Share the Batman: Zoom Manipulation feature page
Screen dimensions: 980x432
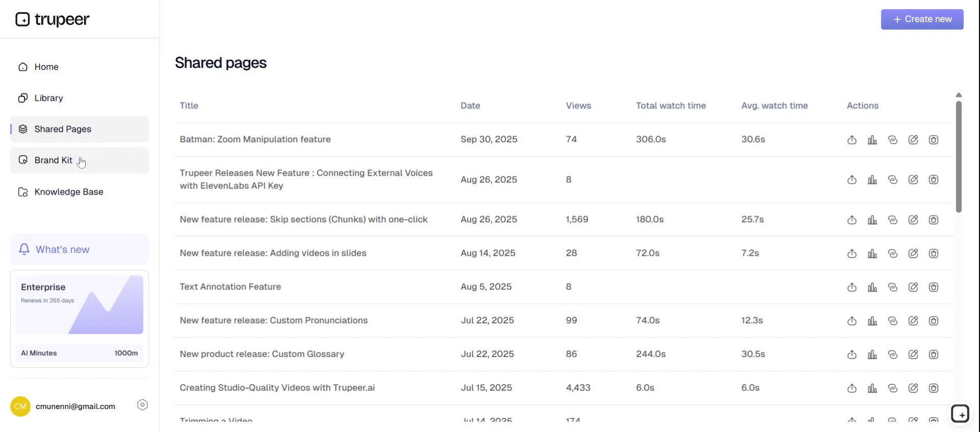point(852,139)
